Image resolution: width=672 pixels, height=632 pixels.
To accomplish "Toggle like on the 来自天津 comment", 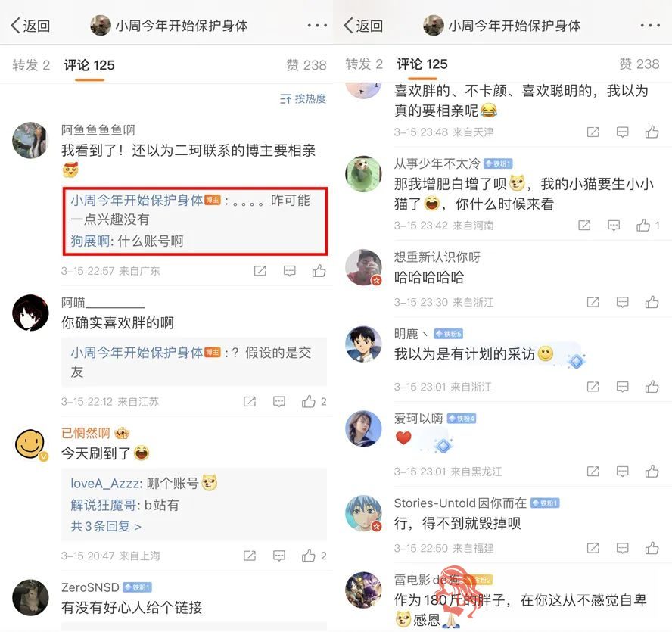I will point(652,132).
